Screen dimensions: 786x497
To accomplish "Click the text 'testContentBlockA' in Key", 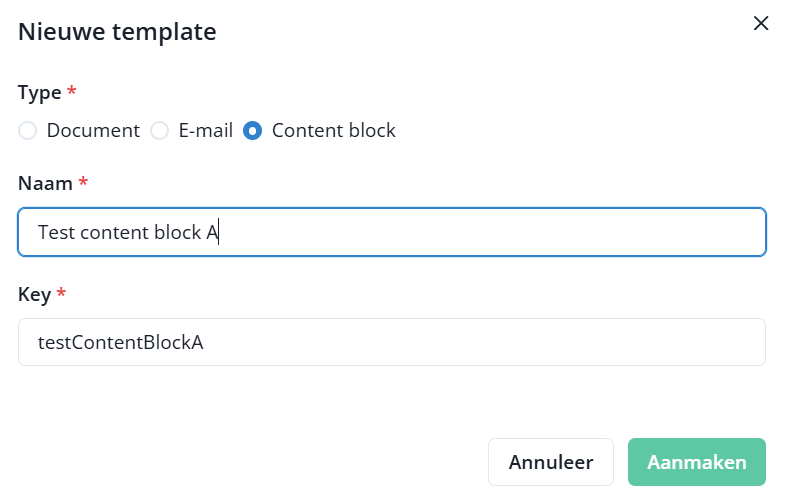I will [x=121, y=342].
